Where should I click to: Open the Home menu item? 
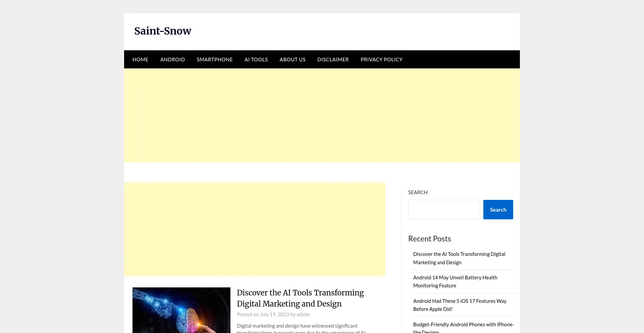pos(140,59)
